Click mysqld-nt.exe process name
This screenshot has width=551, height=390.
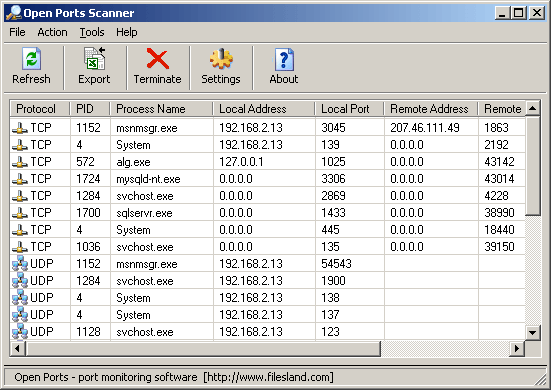click(x=148, y=179)
